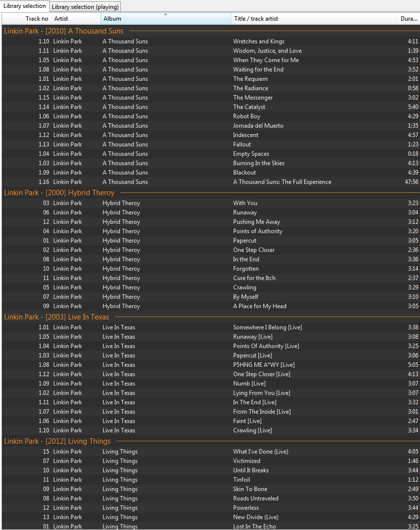Sort by Title / track artist header
Screen dimensions: 420x530
[314, 19]
